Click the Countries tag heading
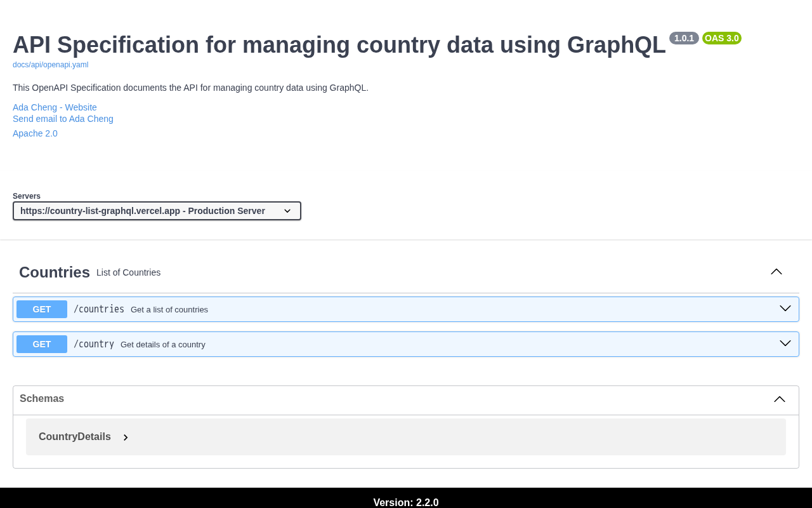The height and width of the screenshot is (508, 812). [x=55, y=272]
